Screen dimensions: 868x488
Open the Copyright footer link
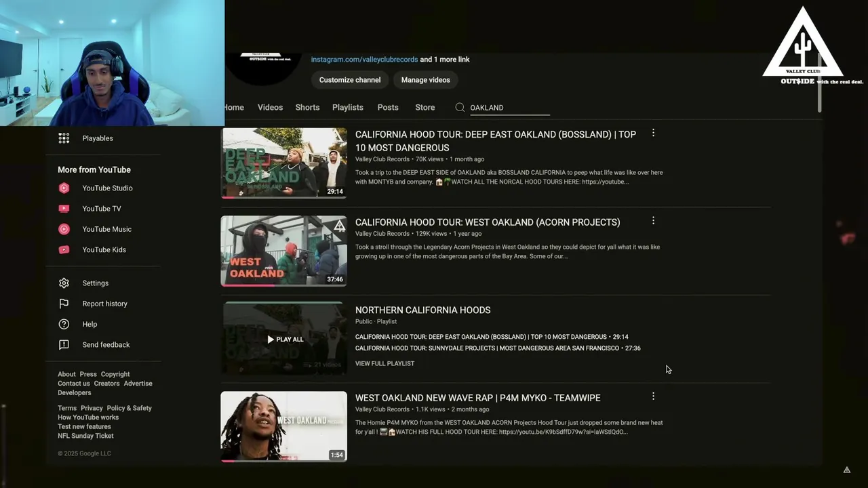pos(115,374)
